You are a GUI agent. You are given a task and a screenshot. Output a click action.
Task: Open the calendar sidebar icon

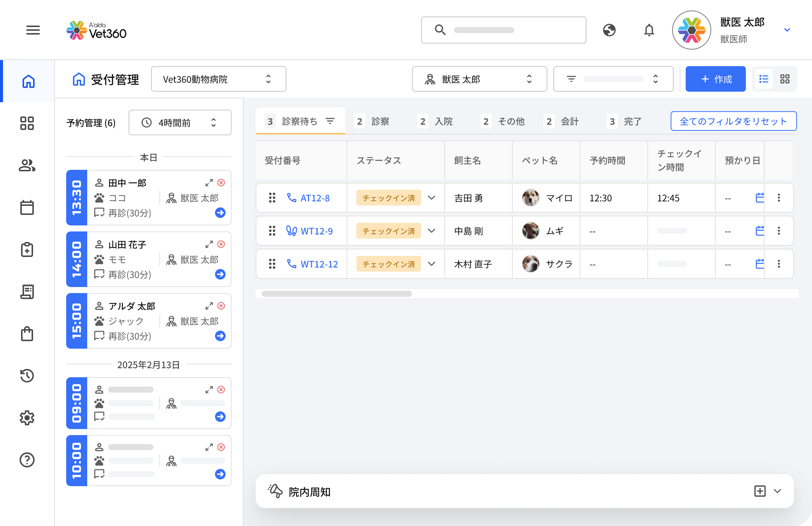(27, 207)
